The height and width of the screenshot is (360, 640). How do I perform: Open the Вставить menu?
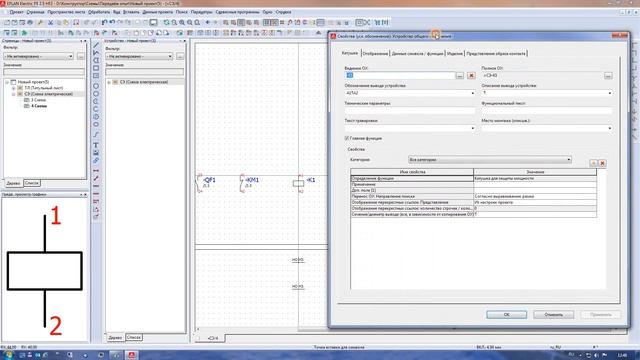coord(131,12)
